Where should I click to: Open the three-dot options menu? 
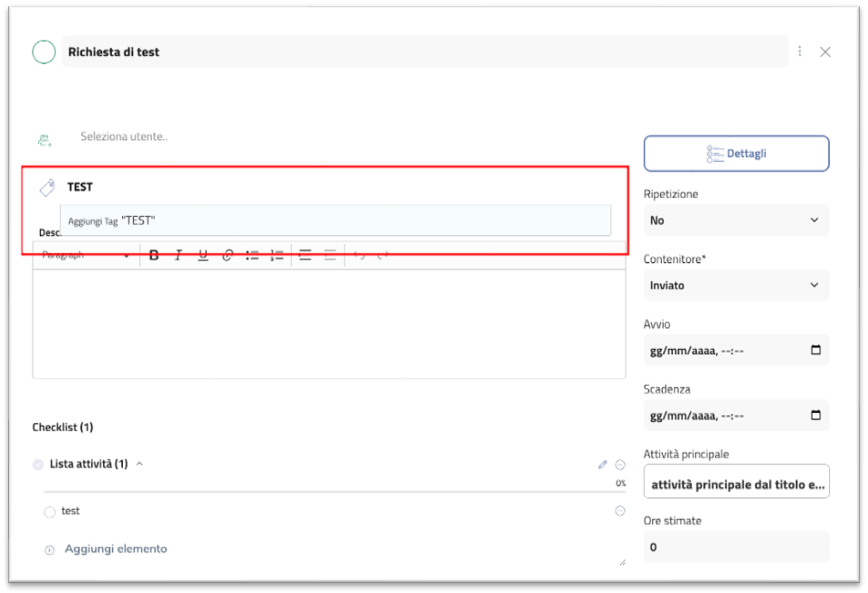point(800,52)
